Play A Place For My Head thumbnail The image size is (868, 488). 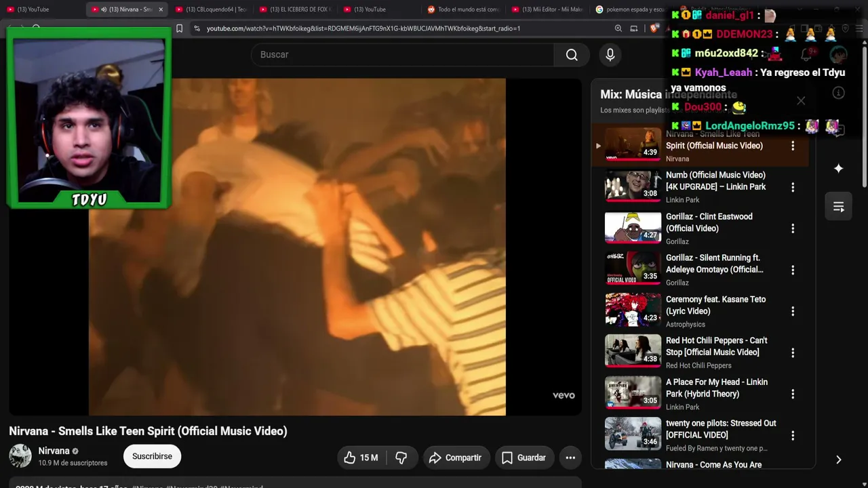[x=633, y=393]
